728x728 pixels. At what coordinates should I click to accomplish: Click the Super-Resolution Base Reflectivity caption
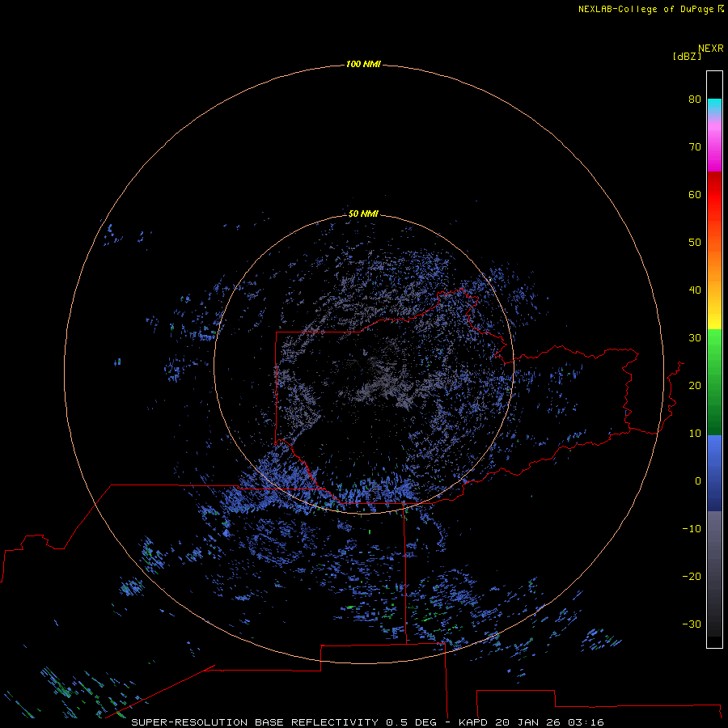click(x=368, y=722)
